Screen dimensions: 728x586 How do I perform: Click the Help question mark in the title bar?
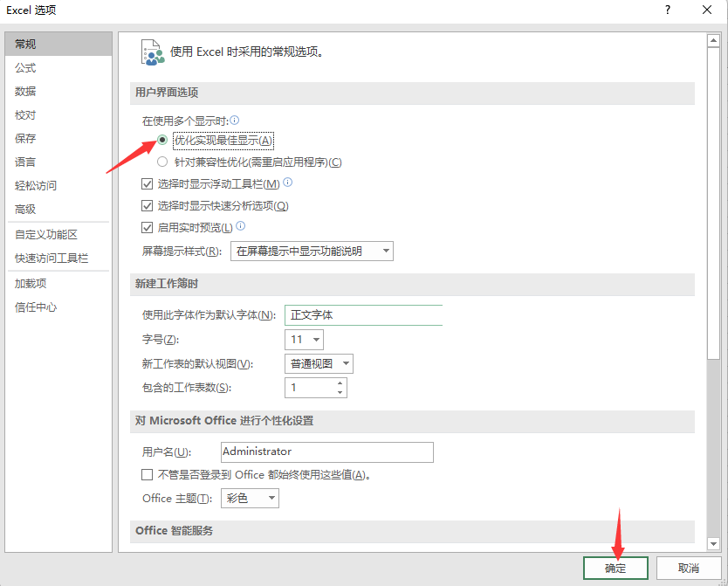pos(667,10)
